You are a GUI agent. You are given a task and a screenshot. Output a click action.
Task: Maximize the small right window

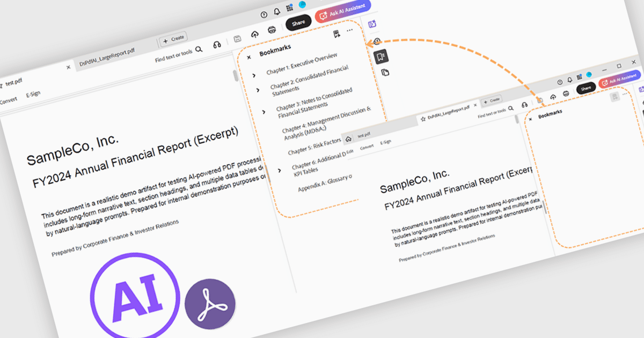(x=619, y=66)
